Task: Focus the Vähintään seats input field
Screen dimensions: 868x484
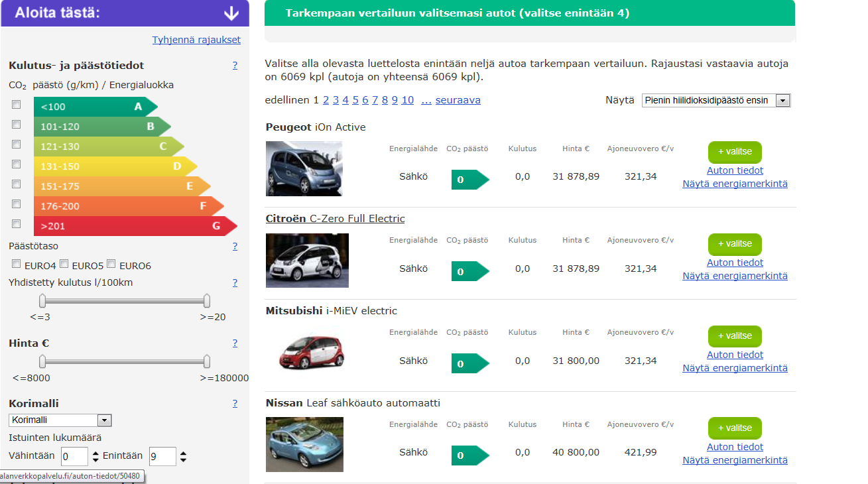Action: click(x=74, y=457)
